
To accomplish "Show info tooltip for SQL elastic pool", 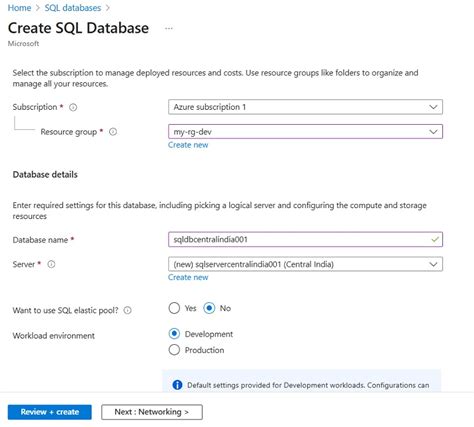I will [128, 310].
